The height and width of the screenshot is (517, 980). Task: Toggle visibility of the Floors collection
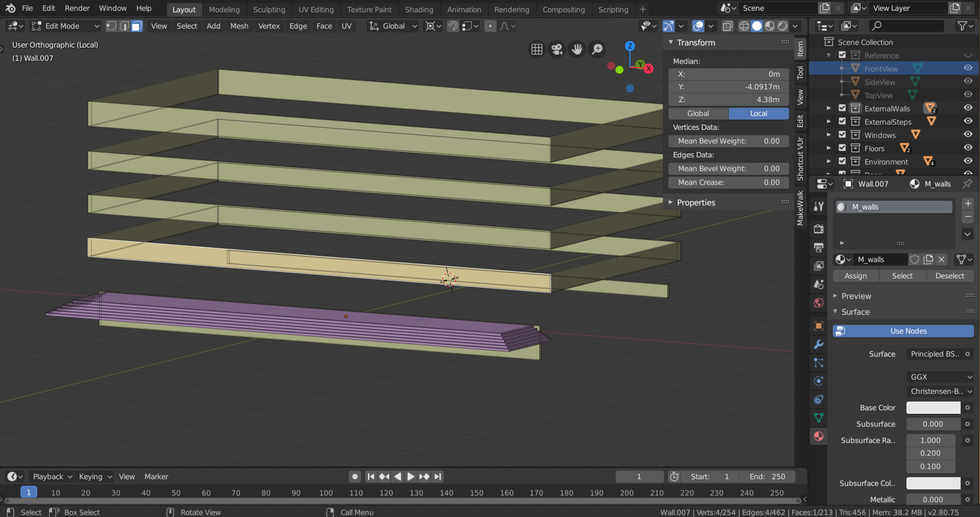point(968,148)
